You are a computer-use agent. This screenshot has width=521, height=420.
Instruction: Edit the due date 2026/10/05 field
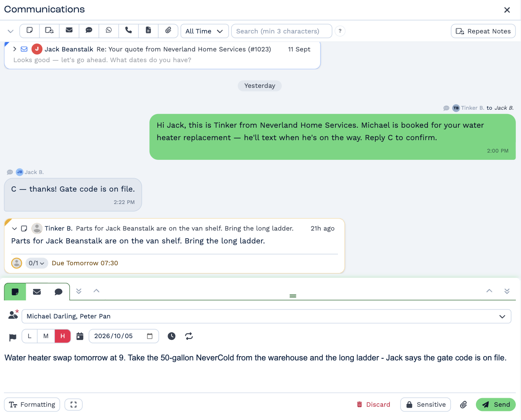pos(123,336)
